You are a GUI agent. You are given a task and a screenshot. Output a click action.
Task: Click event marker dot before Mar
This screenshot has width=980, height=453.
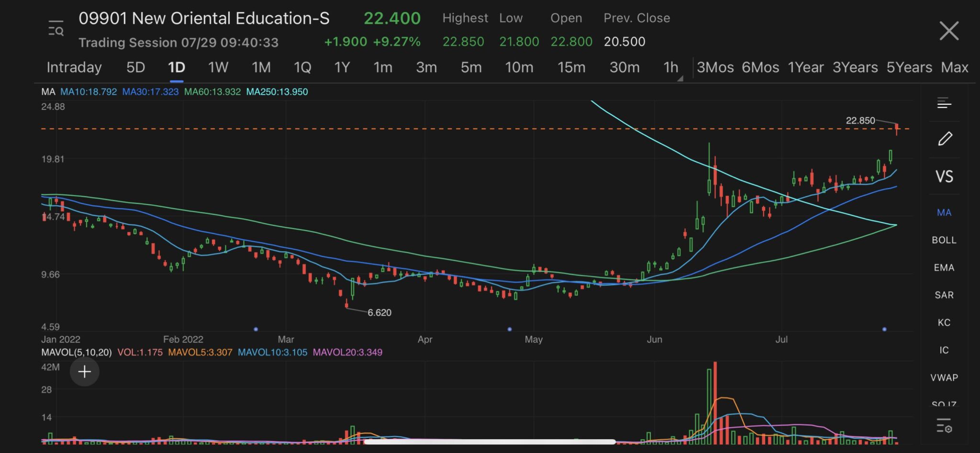pos(256,329)
